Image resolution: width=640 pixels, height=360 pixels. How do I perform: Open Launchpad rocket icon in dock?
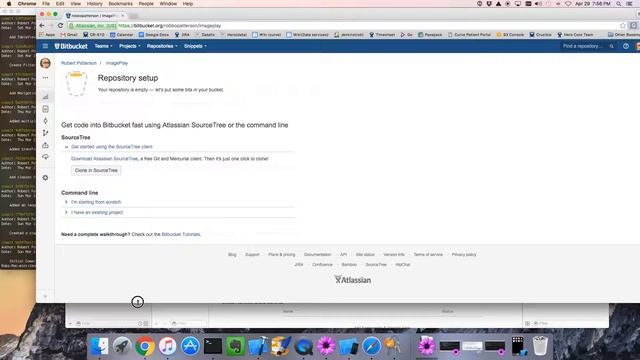coord(122,346)
